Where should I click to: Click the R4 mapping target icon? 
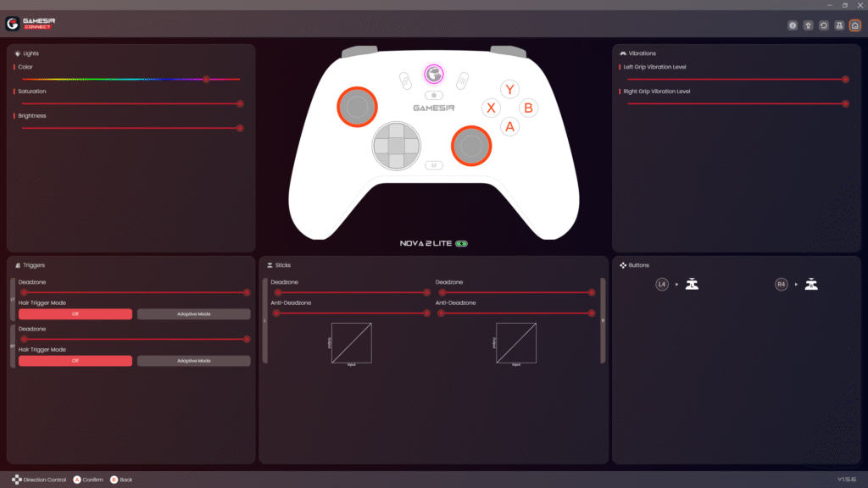pos(811,285)
